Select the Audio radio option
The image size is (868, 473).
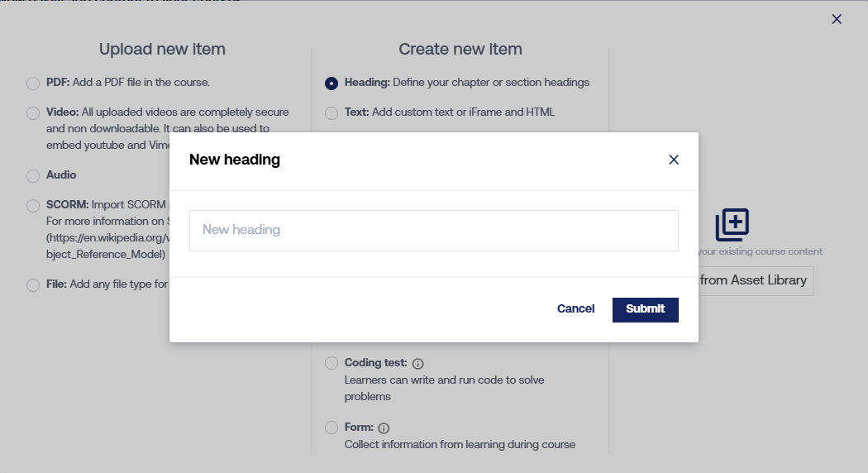(33, 176)
